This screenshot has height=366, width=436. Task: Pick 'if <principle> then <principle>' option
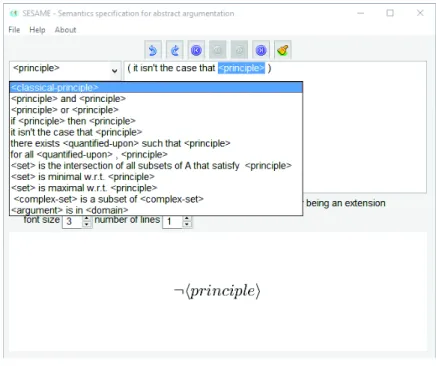pyautogui.click(x=156, y=121)
